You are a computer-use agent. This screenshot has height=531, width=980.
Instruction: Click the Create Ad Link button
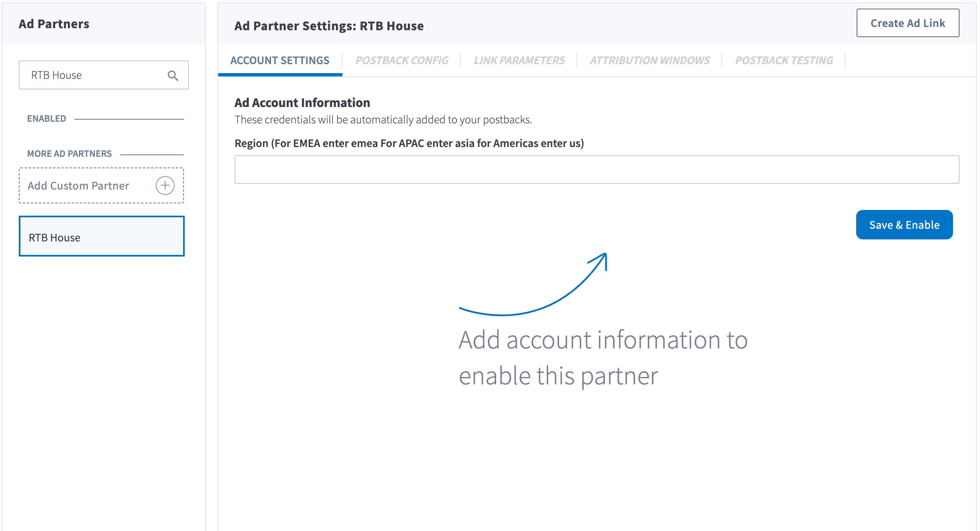click(x=908, y=23)
